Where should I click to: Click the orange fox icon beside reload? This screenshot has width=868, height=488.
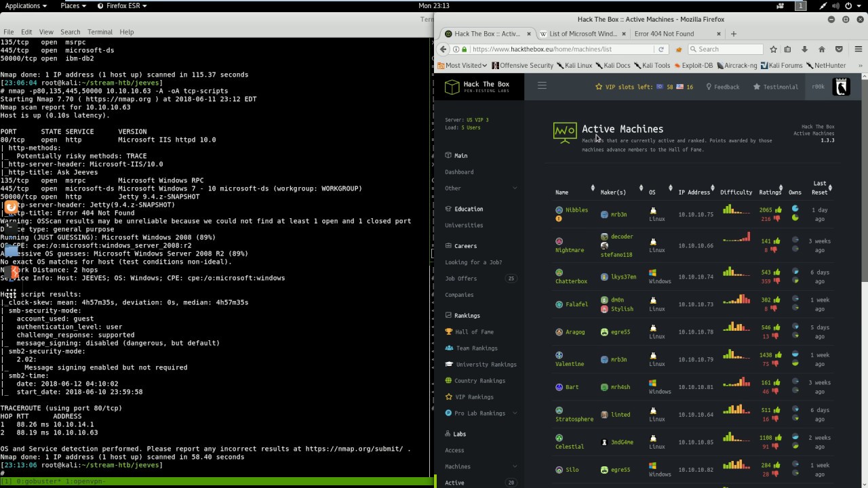coord(679,49)
